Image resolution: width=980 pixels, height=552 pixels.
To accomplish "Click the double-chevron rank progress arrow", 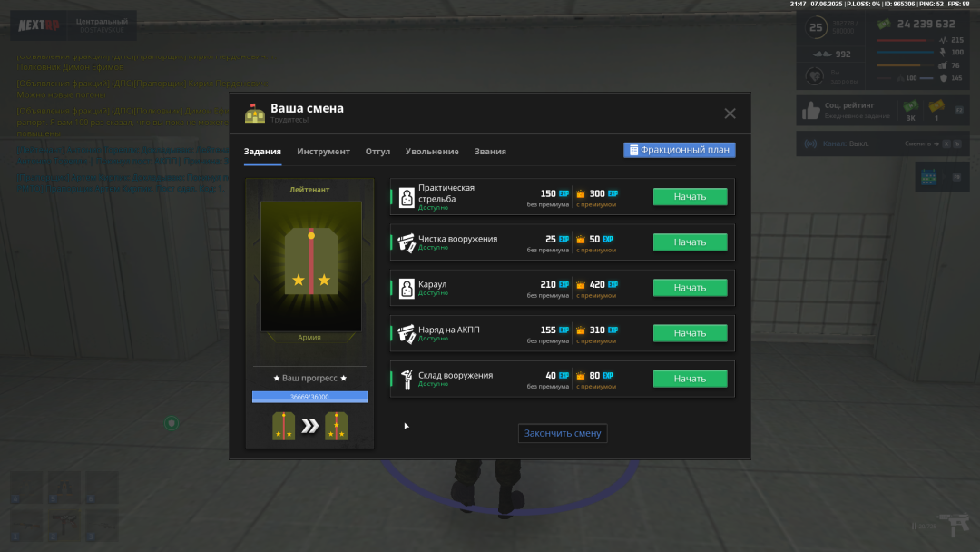I will [310, 427].
